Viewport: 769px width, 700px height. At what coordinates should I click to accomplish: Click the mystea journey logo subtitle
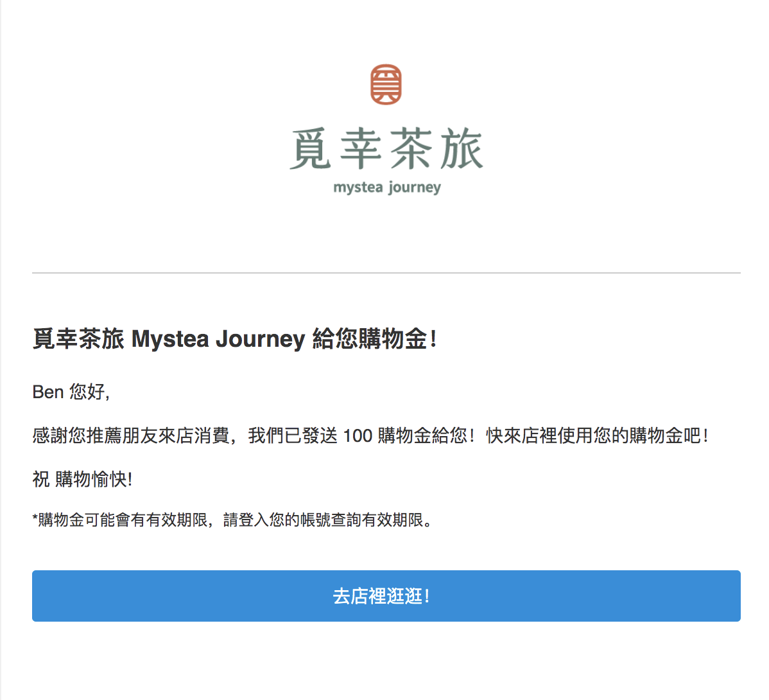tap(387, 188)
